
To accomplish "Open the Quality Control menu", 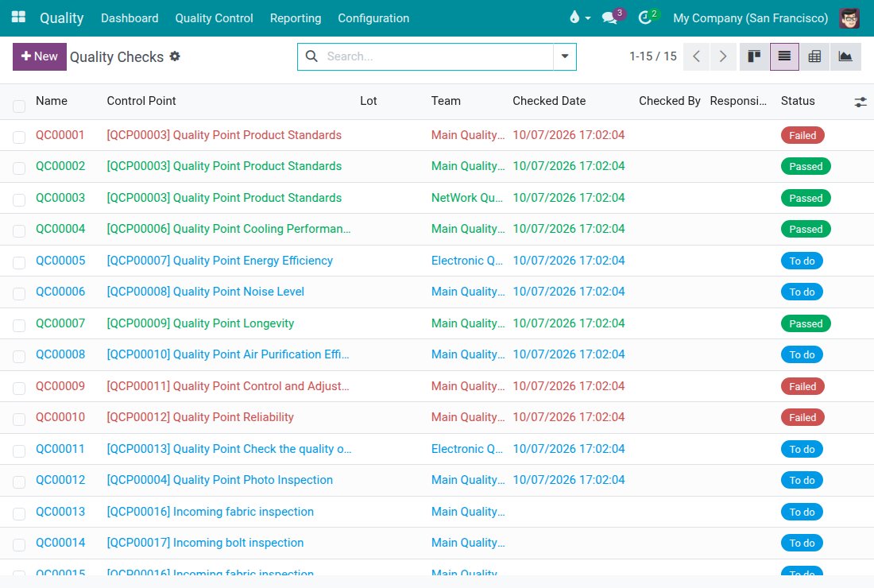I will [x=214, y=17].
